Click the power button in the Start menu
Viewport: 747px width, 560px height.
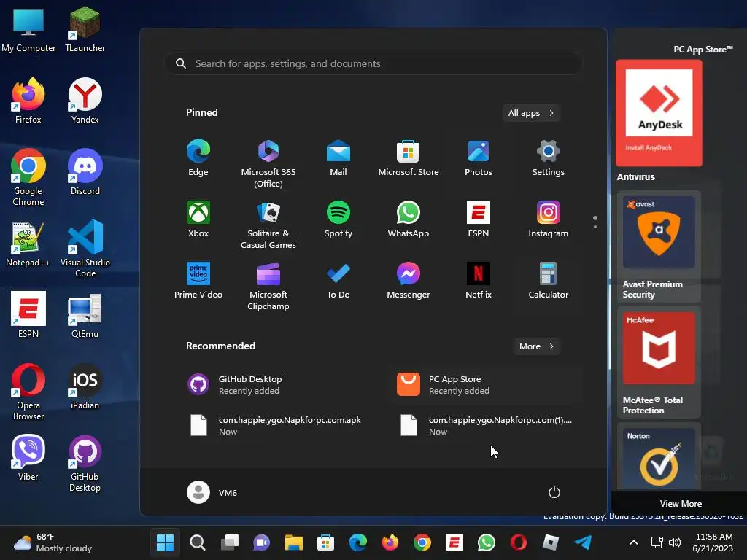pos(554,492)
